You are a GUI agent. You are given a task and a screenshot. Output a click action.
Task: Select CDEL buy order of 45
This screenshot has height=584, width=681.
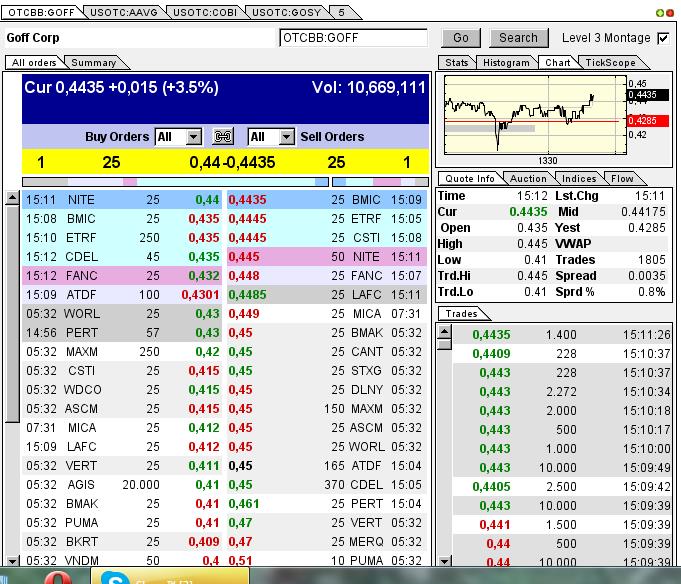click(122, 257)
